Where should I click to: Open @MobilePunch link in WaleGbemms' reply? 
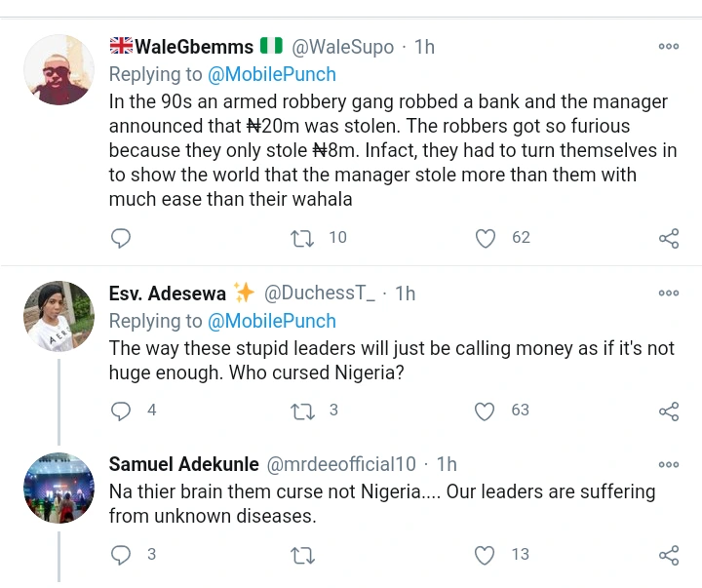pyautogui.click(x=271, y=74)
